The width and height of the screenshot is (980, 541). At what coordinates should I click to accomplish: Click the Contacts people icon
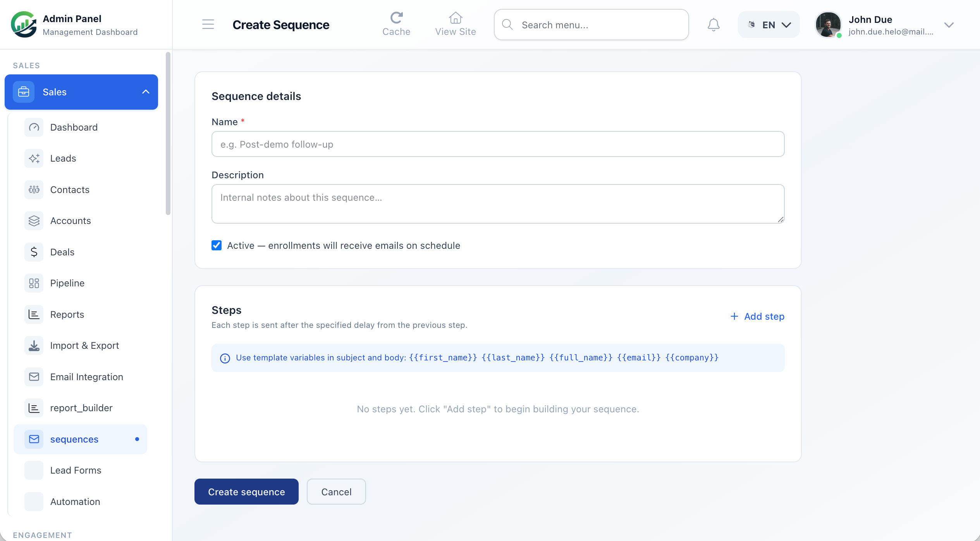pos(34,190)
